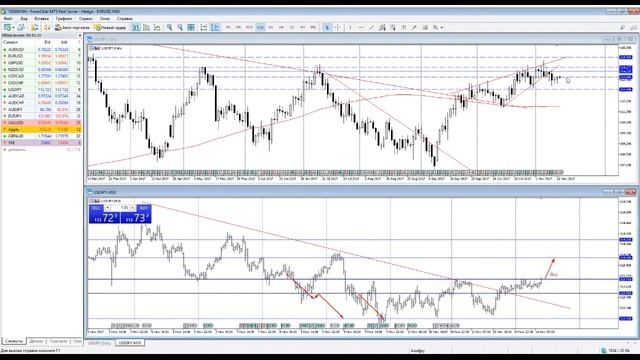Select XAUUSD row in Market Watch
The height and width of the screenshot is (360, 640).
[x=41, y=122]
